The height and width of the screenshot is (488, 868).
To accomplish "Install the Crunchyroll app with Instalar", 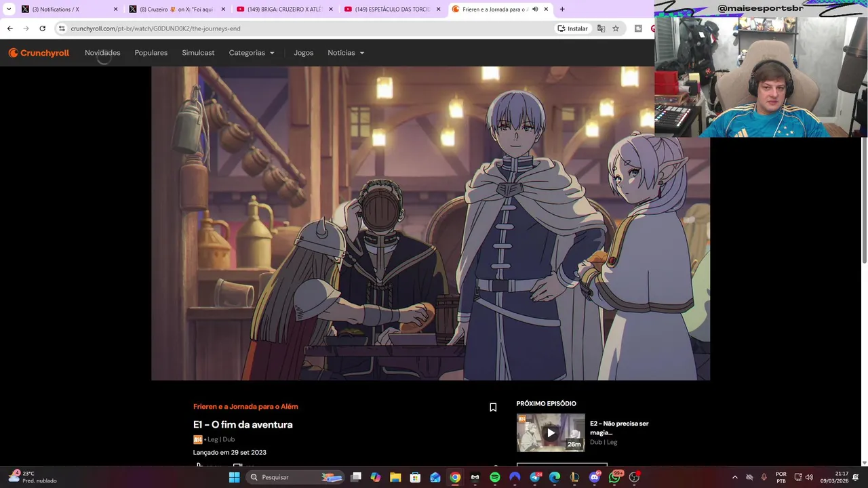I will point(573,28).
